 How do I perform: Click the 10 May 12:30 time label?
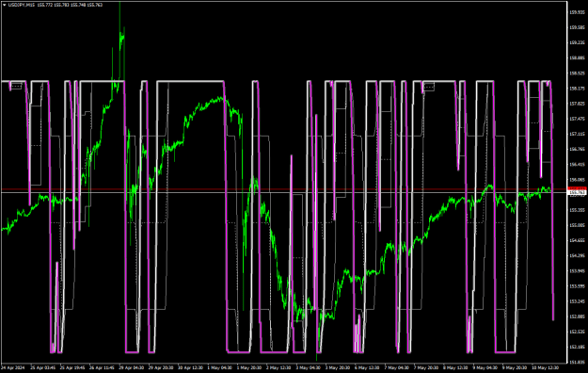546,367
